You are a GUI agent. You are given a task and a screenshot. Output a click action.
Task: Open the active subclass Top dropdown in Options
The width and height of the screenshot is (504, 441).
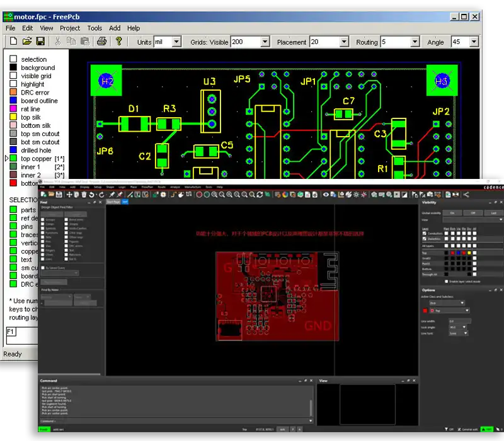click(449, 311)
